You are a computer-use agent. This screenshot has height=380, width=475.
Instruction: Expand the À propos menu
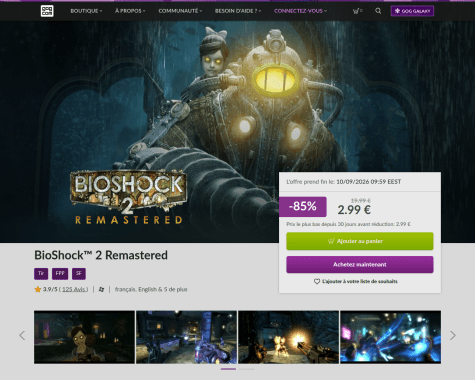tap(130, 11)
